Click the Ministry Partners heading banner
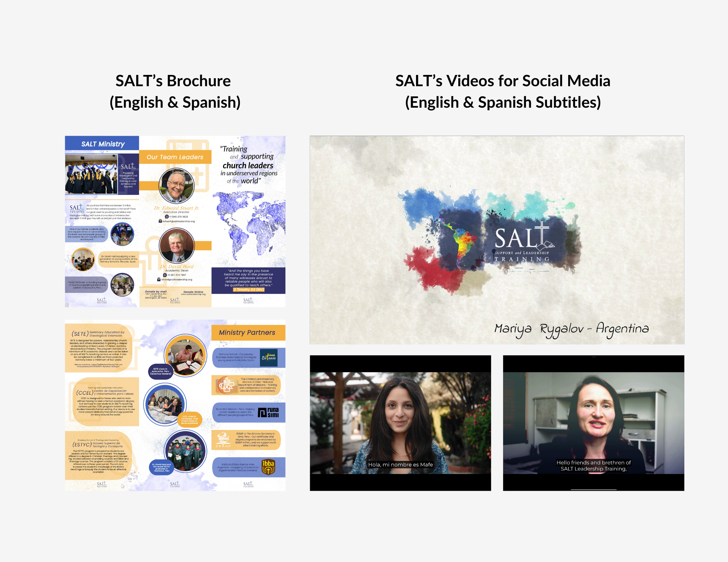 (248, 332)
